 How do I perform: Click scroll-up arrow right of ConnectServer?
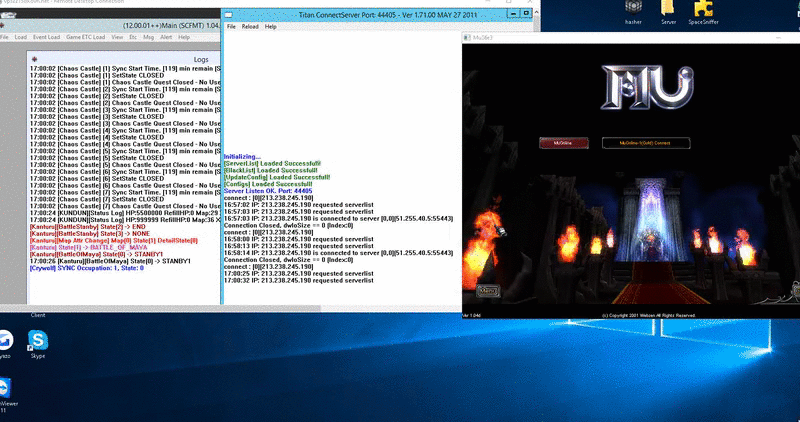coord(536,13)
